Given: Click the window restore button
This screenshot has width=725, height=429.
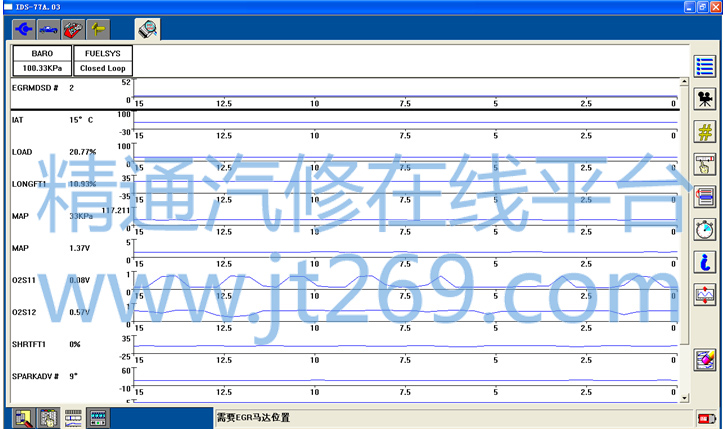Looking at the screenshot, I should point(702,7).
